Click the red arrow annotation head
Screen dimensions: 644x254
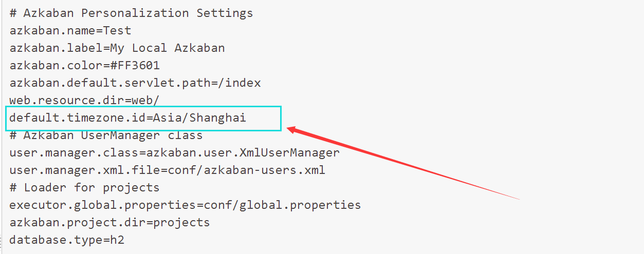tap(293, 130)
